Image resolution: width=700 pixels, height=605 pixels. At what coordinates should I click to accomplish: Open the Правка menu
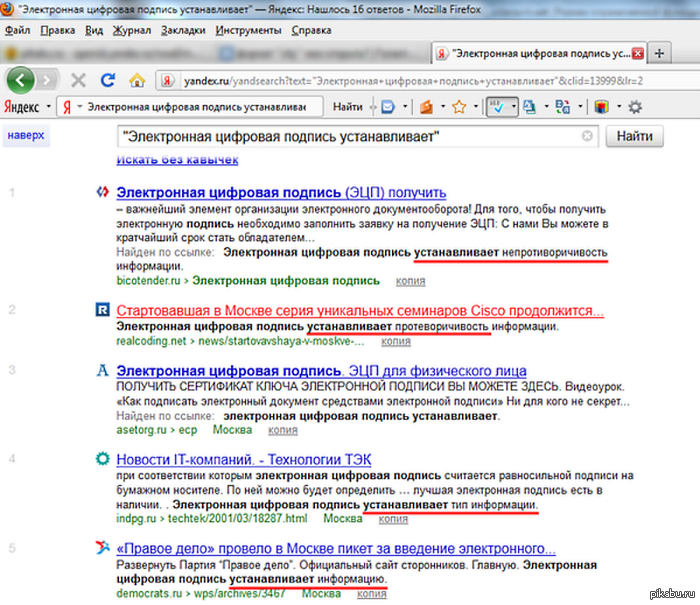[x=58, y=30]
